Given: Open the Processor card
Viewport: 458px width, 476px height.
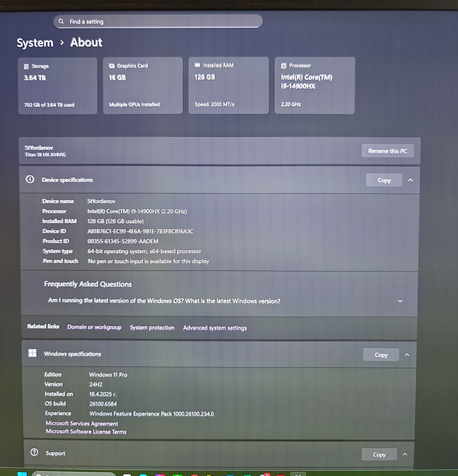Looking at the screenshot, I should (315, 85).
